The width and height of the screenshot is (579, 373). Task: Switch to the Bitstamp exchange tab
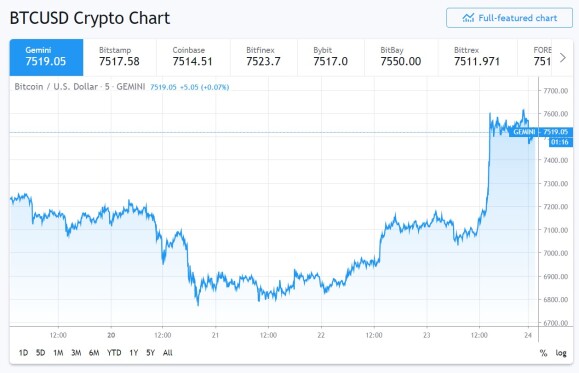pyautogui.click(x=120, y=57)
